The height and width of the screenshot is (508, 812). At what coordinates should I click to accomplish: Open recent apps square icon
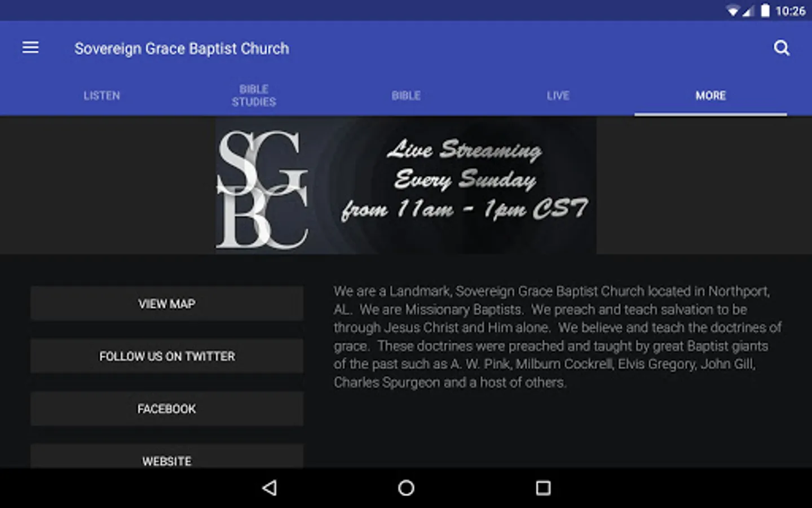[x=543, y=488]
